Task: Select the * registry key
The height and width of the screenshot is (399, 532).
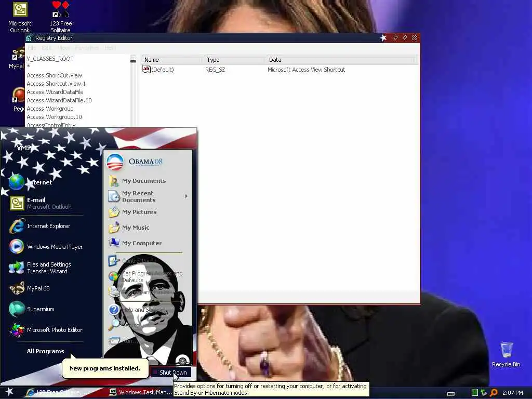Action: click(29, 67)
